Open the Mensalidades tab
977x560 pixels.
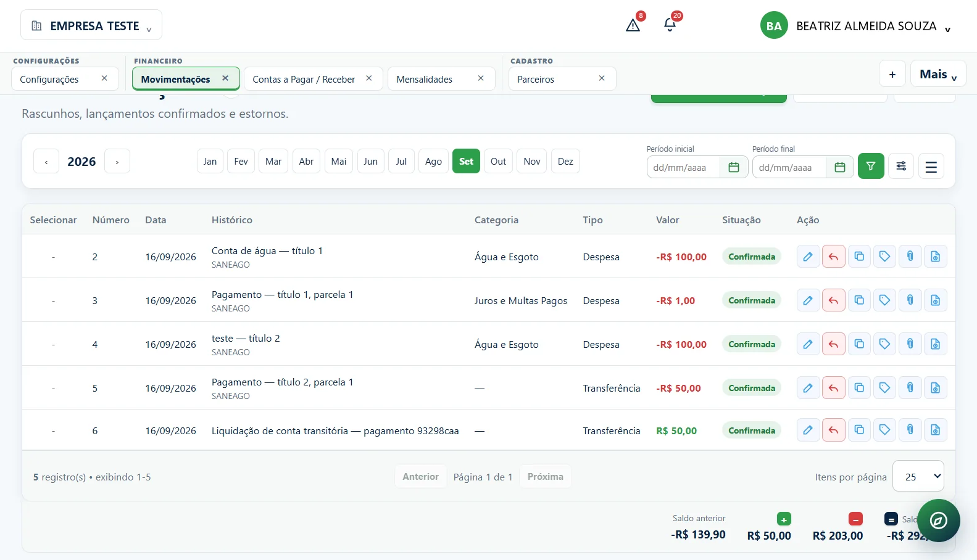(x=425, y=80)
